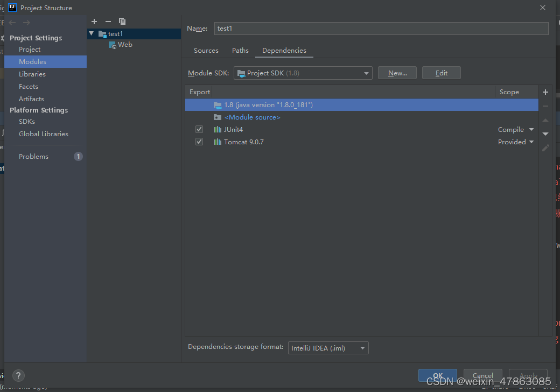Remove the dependency with the minus icon beside the table

point(545,106)
